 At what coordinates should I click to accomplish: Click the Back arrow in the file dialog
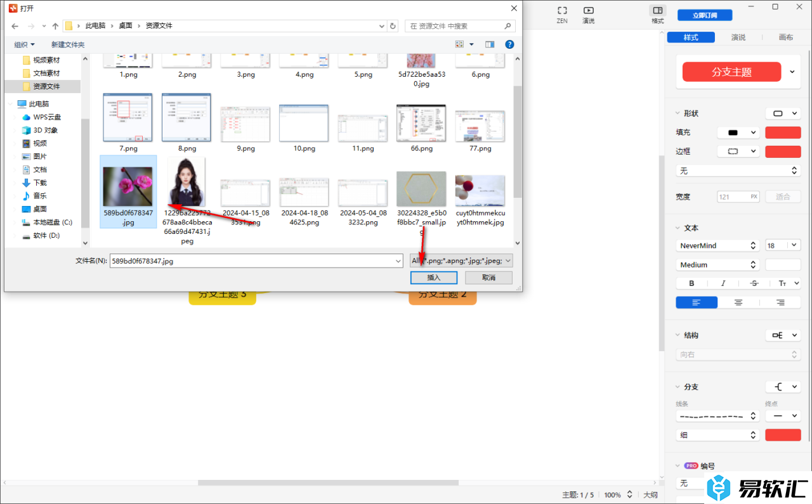tap(15, 26)
